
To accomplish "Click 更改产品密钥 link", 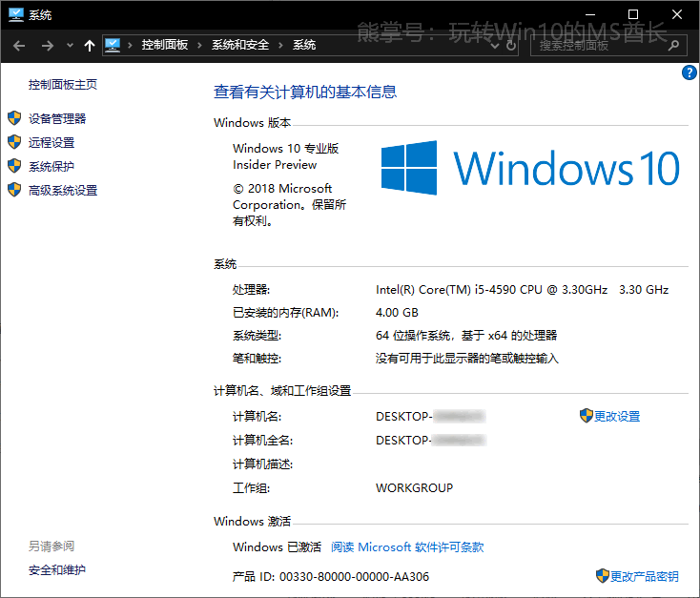I will tap(644, 577).
